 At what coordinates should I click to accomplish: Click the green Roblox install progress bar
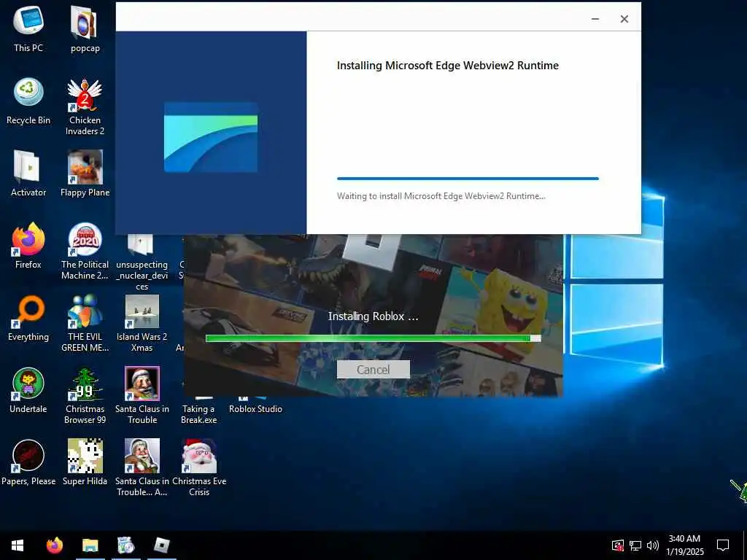point(373,338)
